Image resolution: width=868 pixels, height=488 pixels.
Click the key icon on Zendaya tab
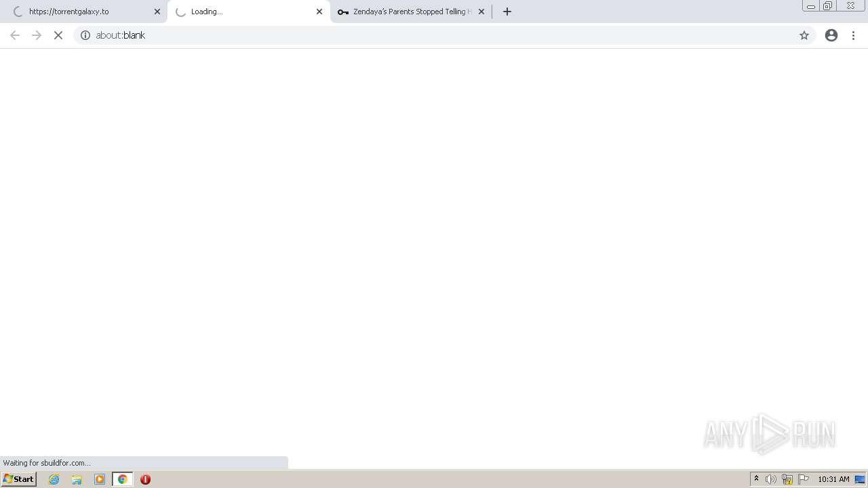coord(343,12)
